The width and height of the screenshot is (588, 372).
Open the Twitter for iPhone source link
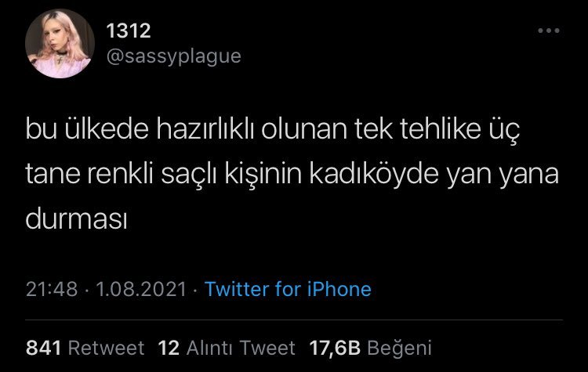288,289
